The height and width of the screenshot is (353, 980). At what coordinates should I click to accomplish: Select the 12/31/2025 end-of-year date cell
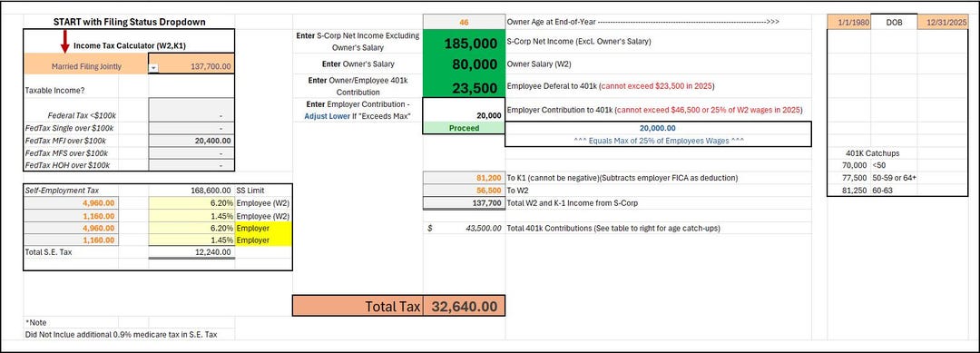(943, 22)
